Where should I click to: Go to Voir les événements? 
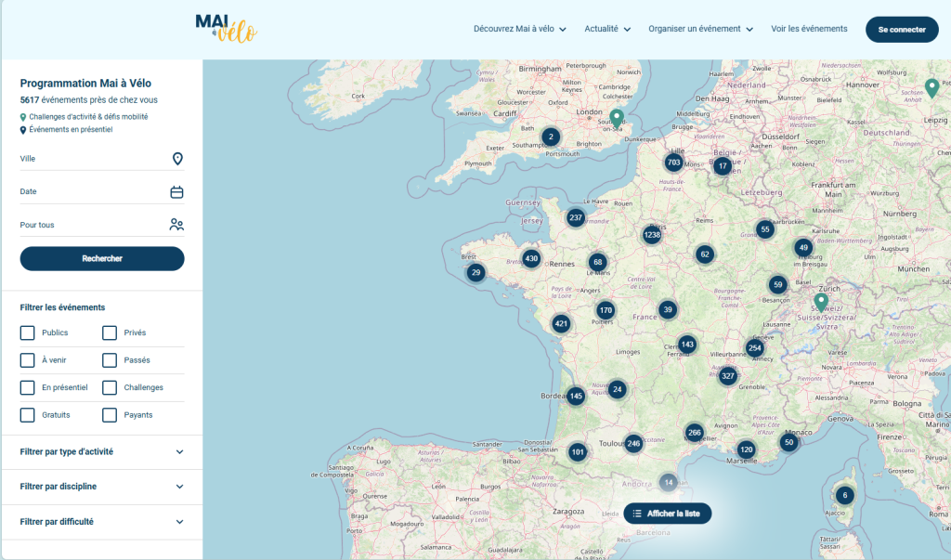coord(809,29)
